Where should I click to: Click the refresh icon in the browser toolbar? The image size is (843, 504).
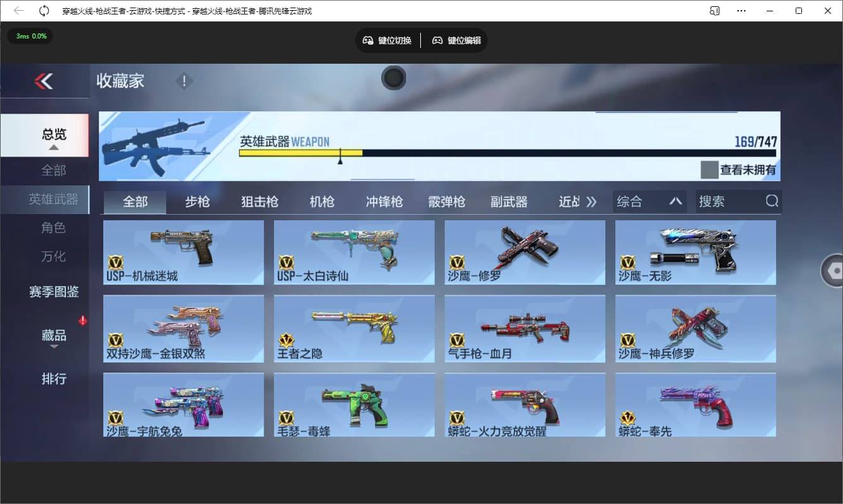43,11
